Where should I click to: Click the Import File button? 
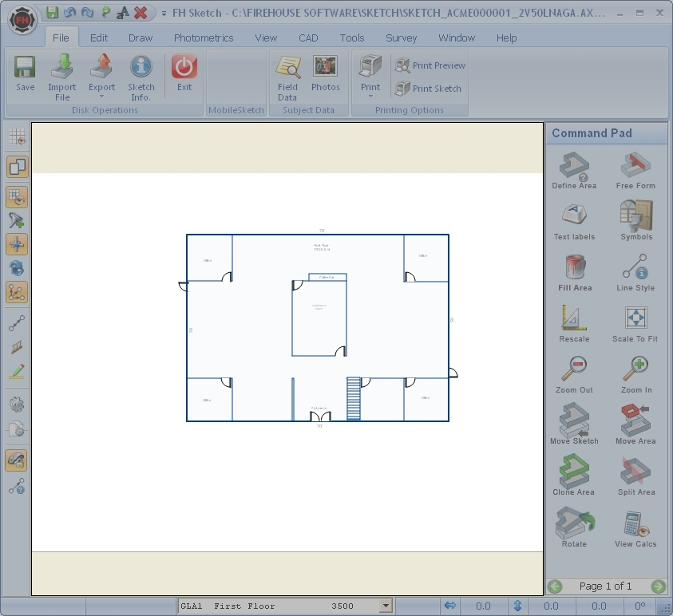61,77
